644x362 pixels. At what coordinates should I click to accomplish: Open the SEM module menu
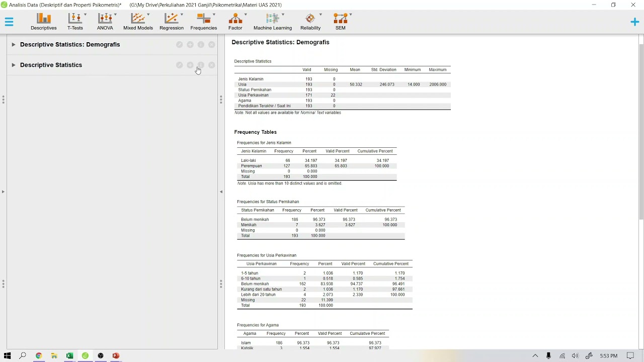[341, 22]
